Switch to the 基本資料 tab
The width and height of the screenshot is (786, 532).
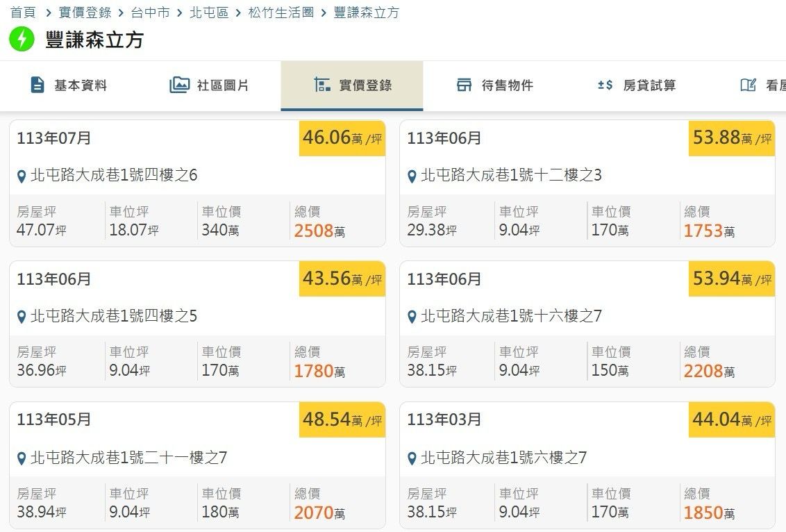tap(81, 85)
